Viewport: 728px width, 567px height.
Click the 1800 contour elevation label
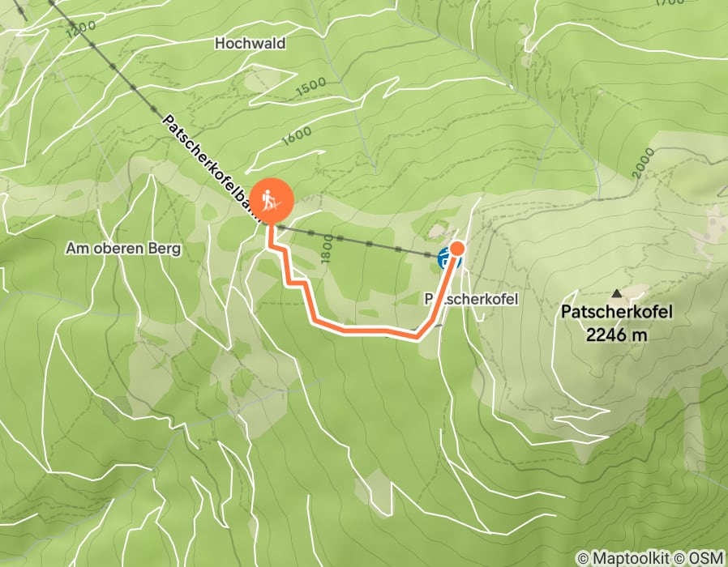[327, 249]
